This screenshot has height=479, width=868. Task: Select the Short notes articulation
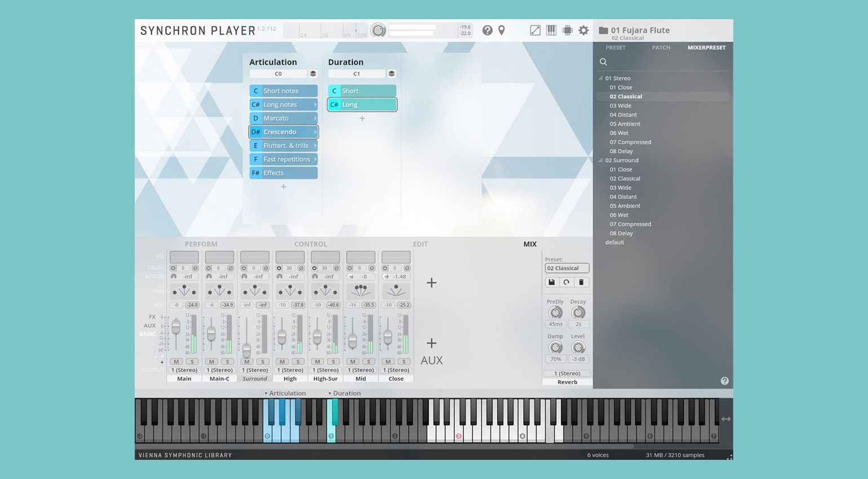pyautogui.click(x=284, y=91)
